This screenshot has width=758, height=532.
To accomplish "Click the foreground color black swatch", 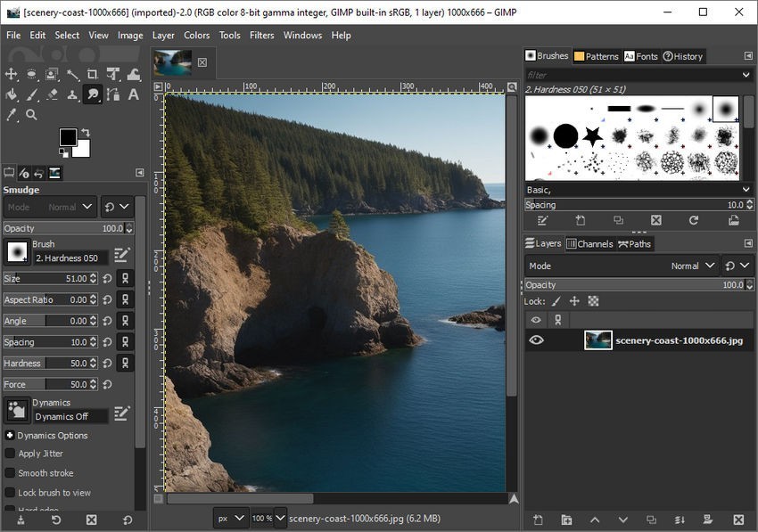I will coord(68,137).
